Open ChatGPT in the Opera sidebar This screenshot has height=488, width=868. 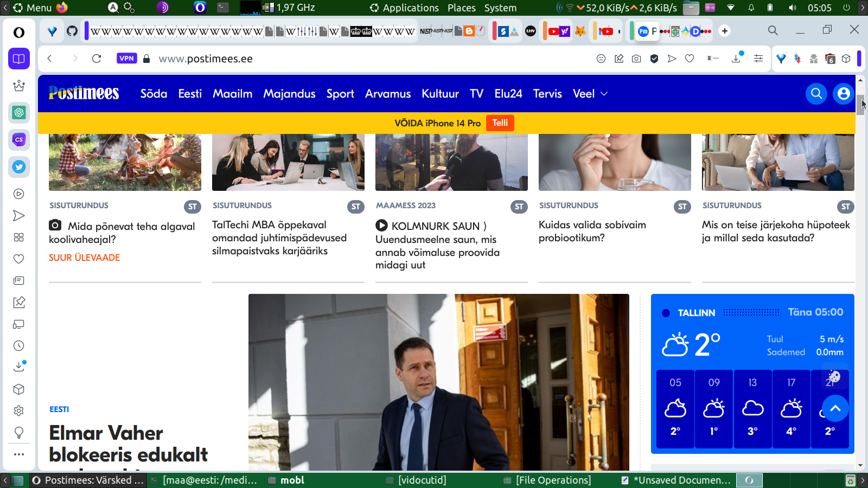tap(19, 113)
